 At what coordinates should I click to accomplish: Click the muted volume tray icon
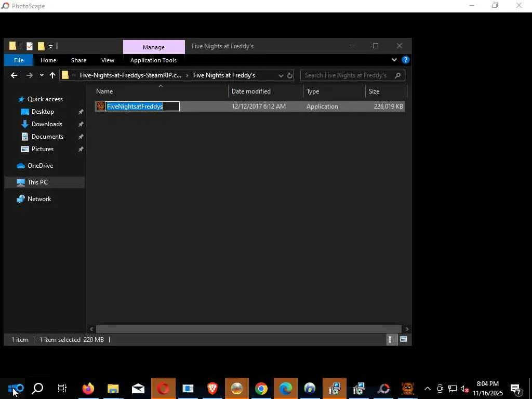click(464, 389)
